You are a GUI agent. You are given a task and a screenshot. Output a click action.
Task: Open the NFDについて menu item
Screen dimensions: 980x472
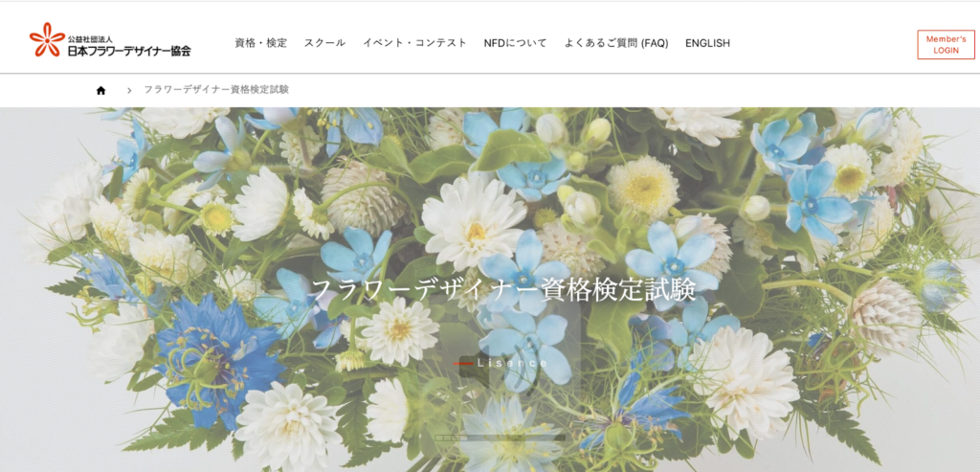[515, 43]
